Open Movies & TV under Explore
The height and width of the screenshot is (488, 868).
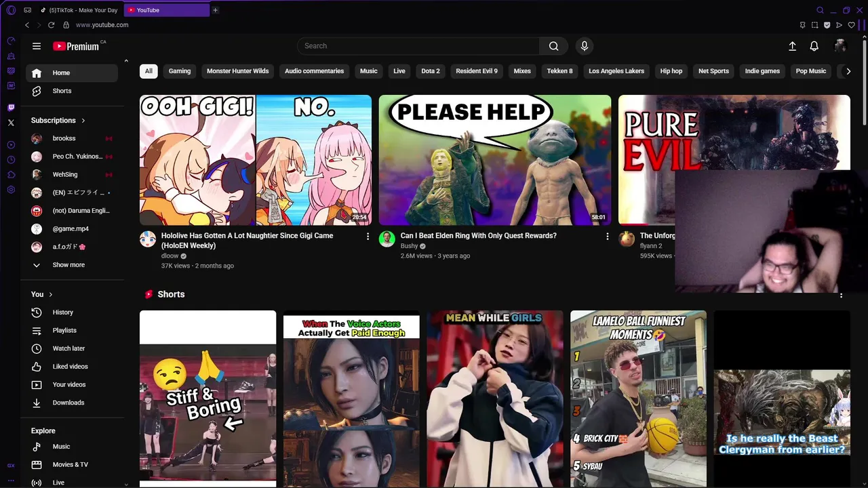tap(72, 464)
